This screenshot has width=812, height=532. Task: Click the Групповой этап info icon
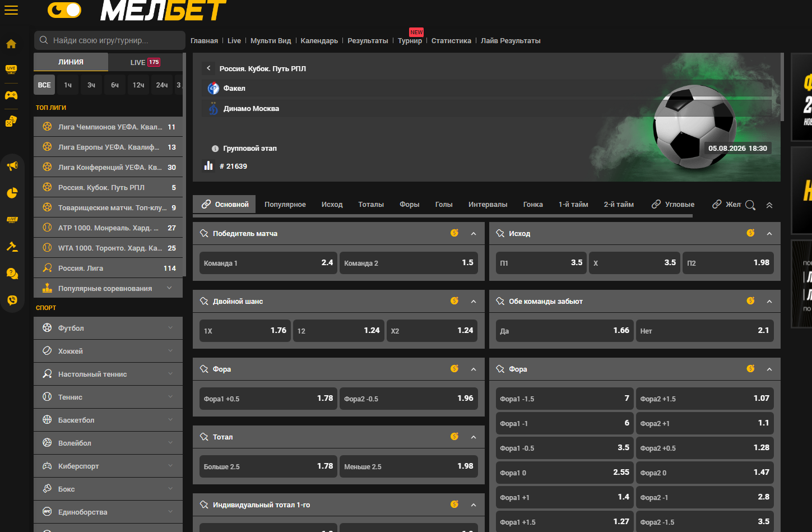click(x=215, y=149)
